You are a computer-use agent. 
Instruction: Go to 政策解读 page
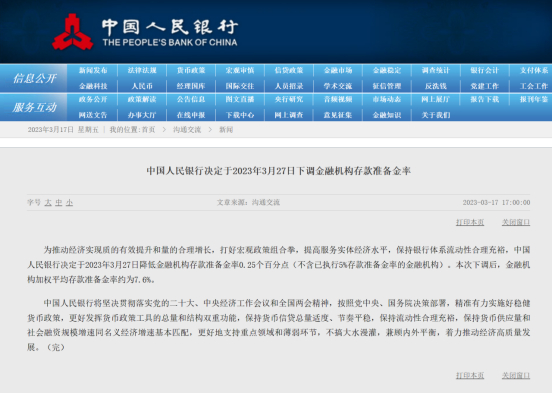(x=142, y=99)
